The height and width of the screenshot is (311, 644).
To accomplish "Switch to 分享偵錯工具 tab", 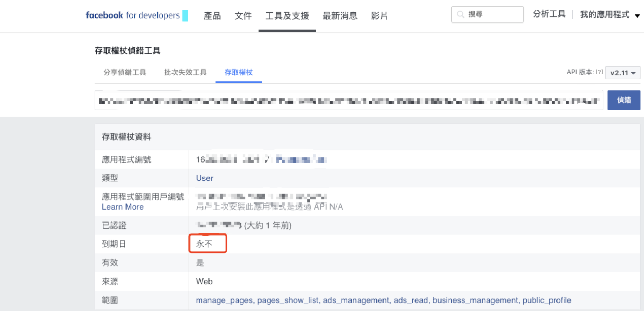I will pyautogui.click(x=125, y=72).
